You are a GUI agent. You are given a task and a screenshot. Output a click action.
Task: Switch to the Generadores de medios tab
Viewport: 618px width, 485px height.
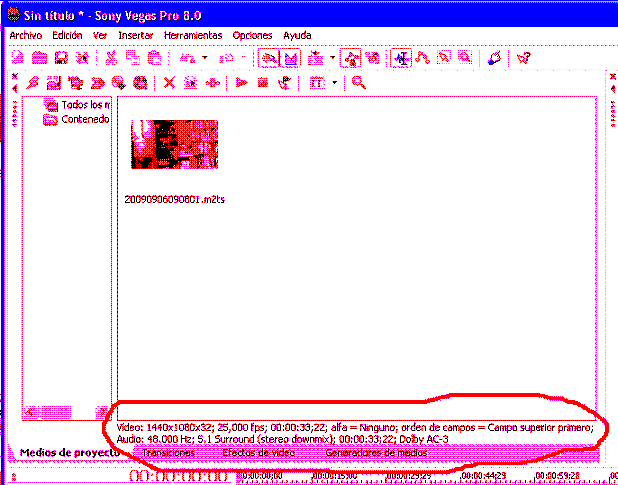pos(376,453)
